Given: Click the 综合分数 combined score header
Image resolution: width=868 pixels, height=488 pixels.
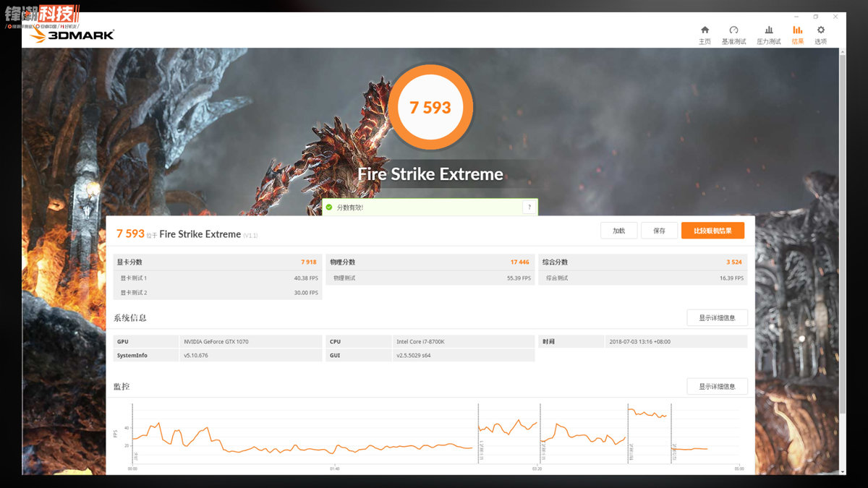Looking at the screenshot, I should click(x=556, y=262).
